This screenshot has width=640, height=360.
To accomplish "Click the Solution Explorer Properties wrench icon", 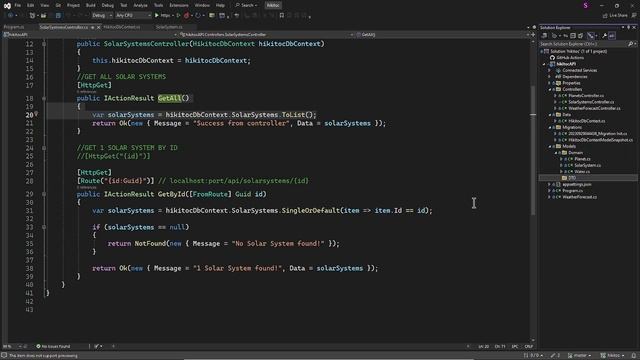I will click(604, 36).
